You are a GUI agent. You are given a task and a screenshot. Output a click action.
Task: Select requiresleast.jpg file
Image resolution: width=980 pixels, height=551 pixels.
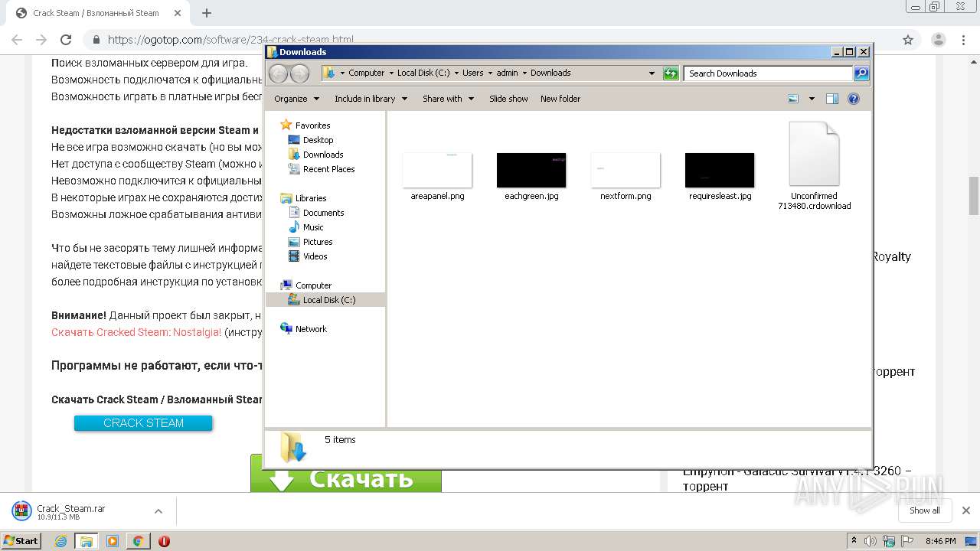pos(720,177)
